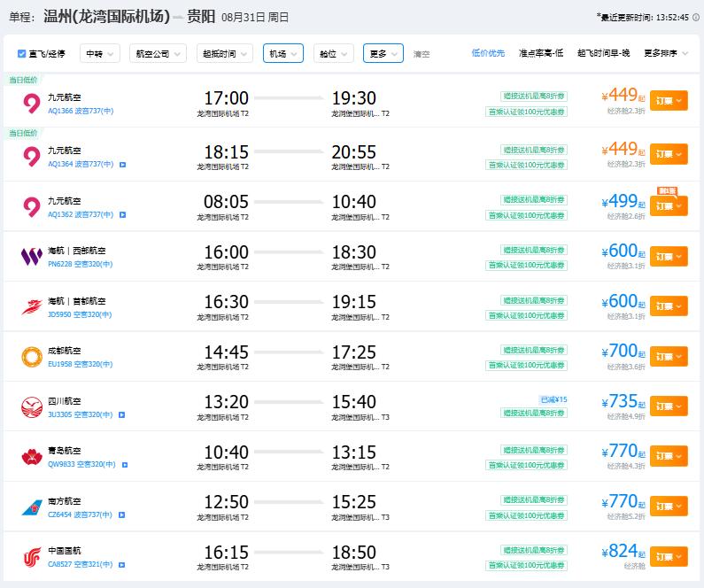Book the 14:45 EU1958 flight at ¥700
The image size is (704, 588).
[x=669, y=356]
